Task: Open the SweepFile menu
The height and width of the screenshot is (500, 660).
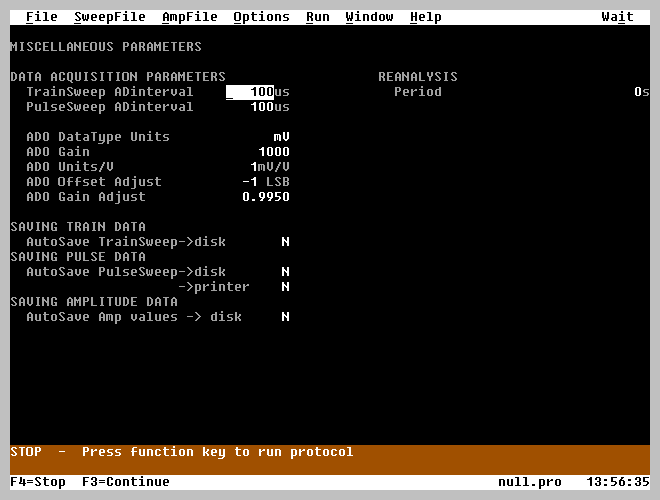Action: coord(109,17)
